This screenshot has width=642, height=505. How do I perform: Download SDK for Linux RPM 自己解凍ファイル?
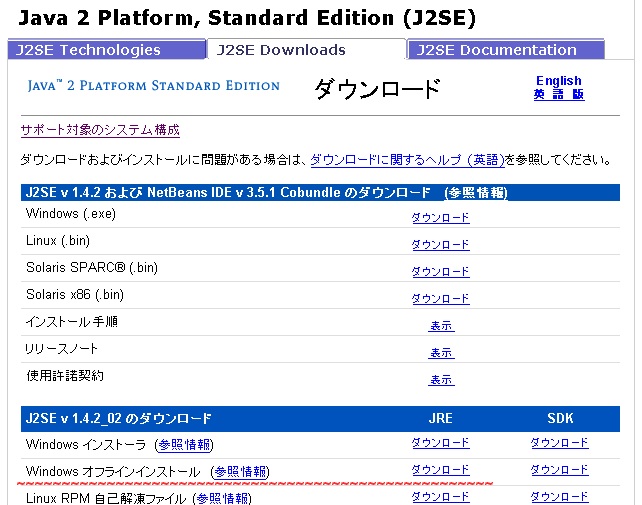tap(560, 497)
